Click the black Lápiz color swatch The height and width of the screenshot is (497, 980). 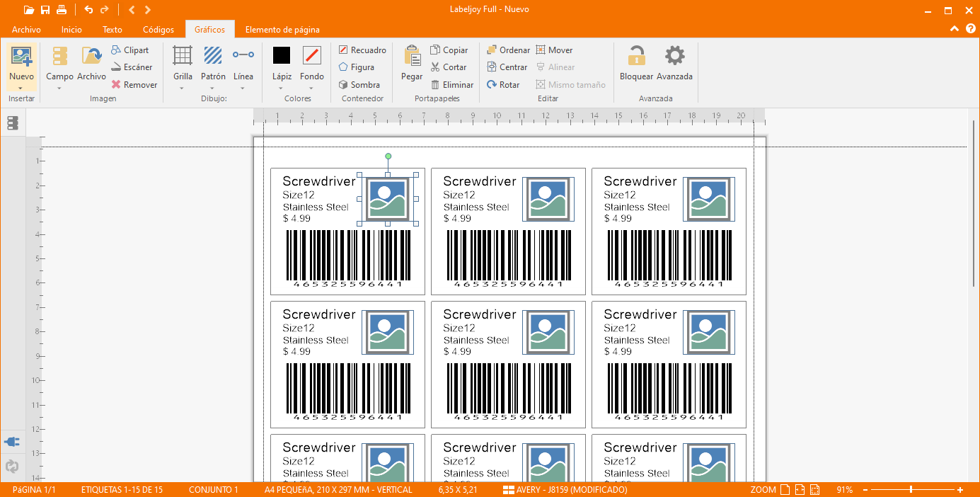pyautogui.click(x=282, y=55)
